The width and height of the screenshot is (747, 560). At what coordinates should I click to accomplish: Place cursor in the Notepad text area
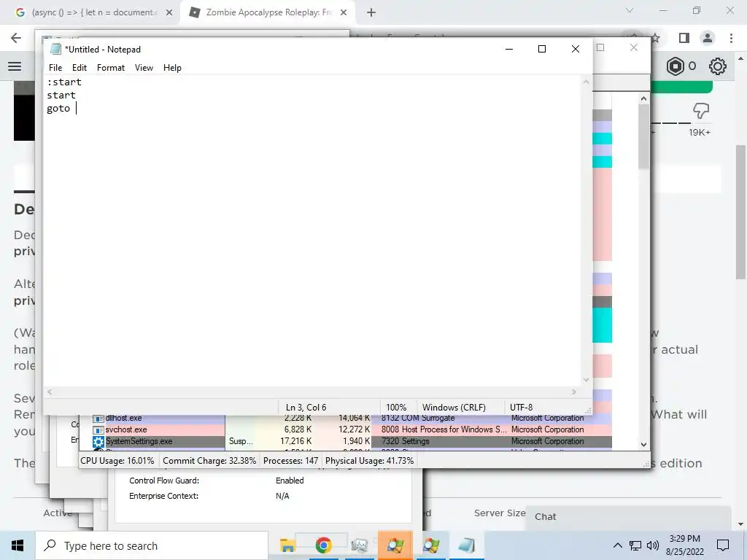coord(312,231)
